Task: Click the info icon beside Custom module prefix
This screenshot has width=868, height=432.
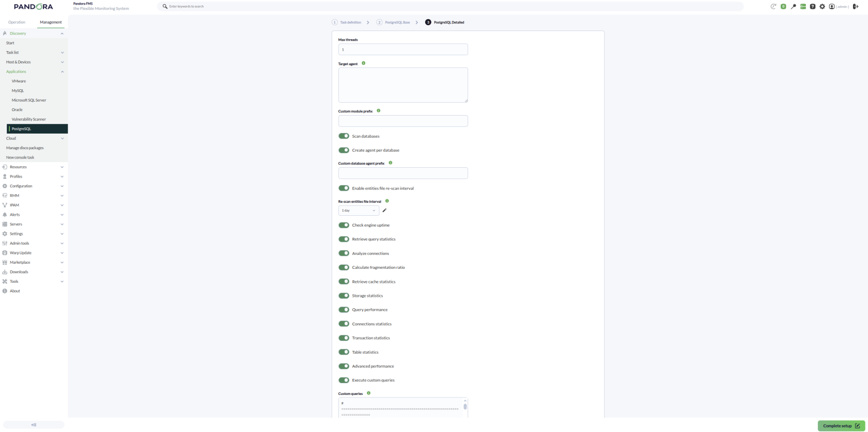Action: (379, 110)
